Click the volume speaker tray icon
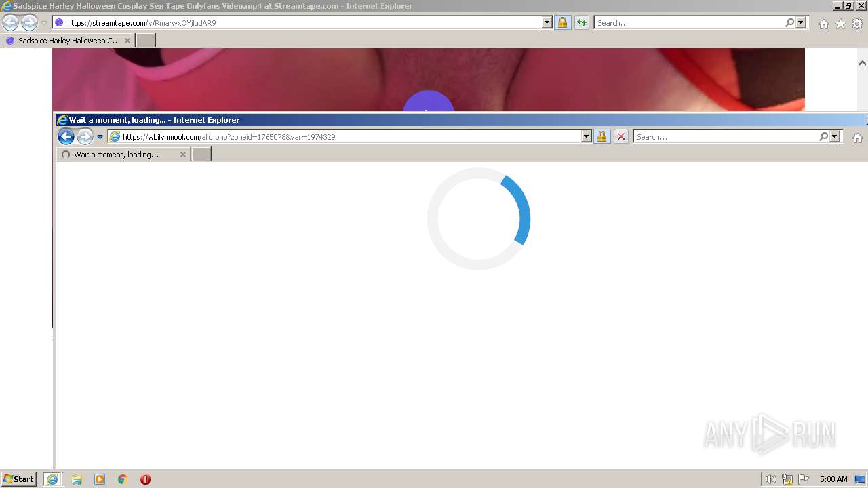The height and width of the screenshot is (488, 868). click(x=770, y=479)
